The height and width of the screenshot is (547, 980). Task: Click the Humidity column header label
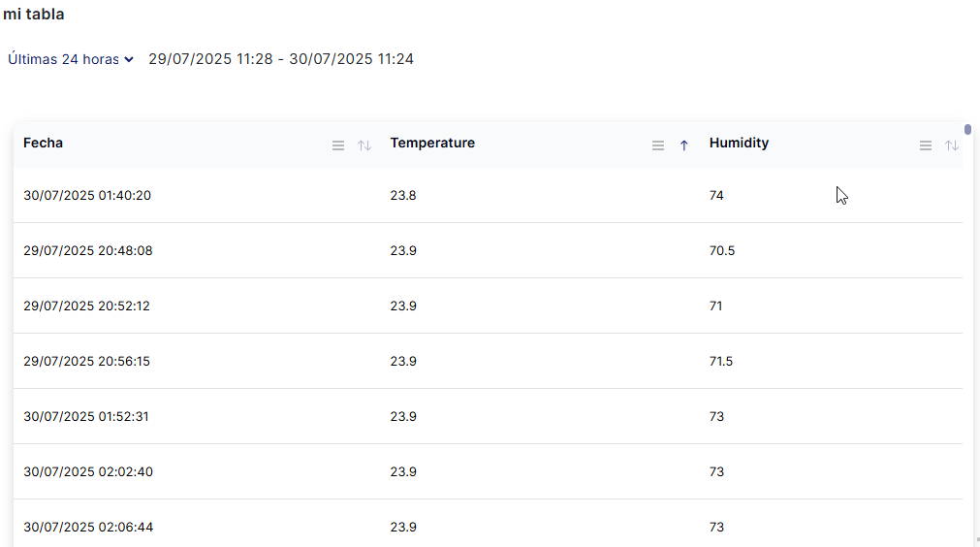click(739, 143)
